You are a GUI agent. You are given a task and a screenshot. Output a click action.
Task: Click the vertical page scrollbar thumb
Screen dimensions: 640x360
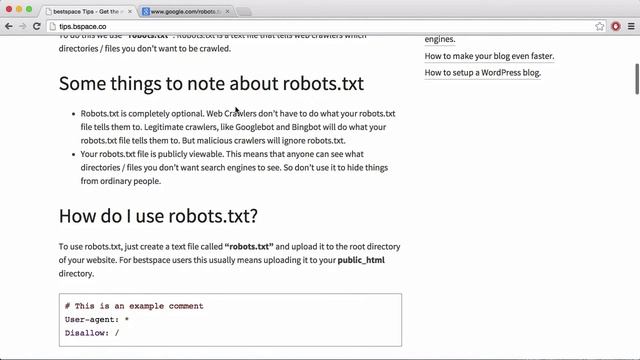pyautogui.click(x=637, y=79)
